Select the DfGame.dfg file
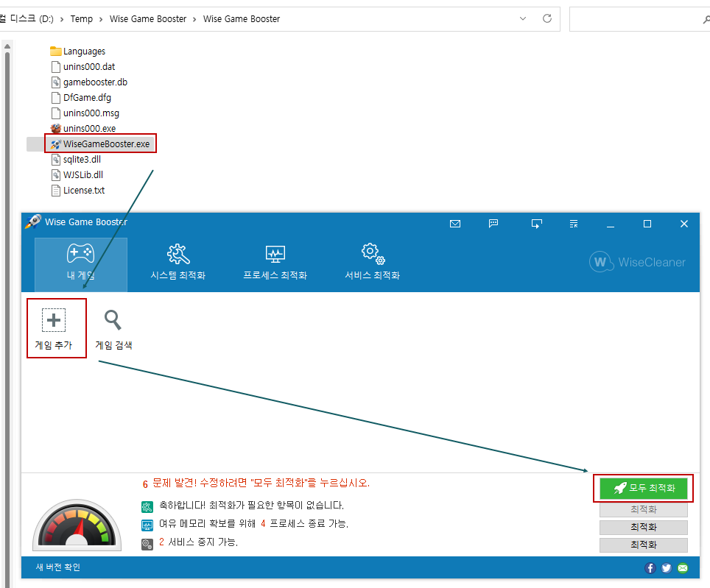Viewport: 710px width, 588px height. (x=81, y=98)
